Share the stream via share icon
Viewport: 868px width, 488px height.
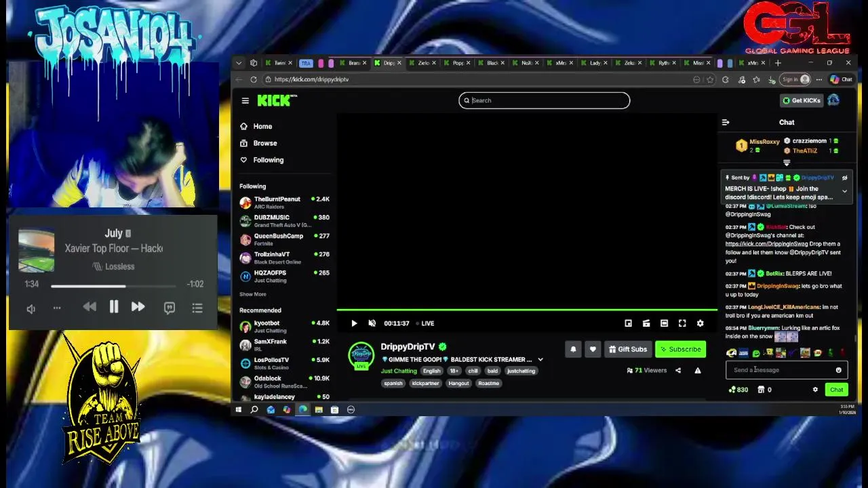pos(678,370)
